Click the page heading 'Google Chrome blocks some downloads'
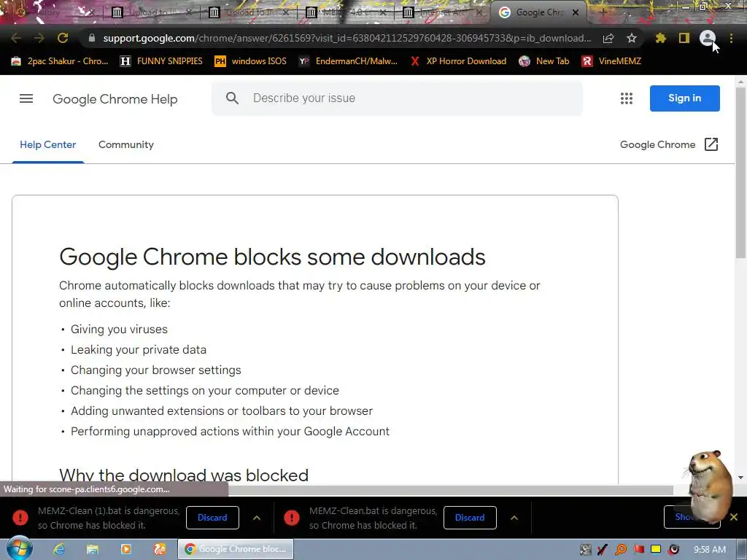Screen dimensions: 747x560 272,257
